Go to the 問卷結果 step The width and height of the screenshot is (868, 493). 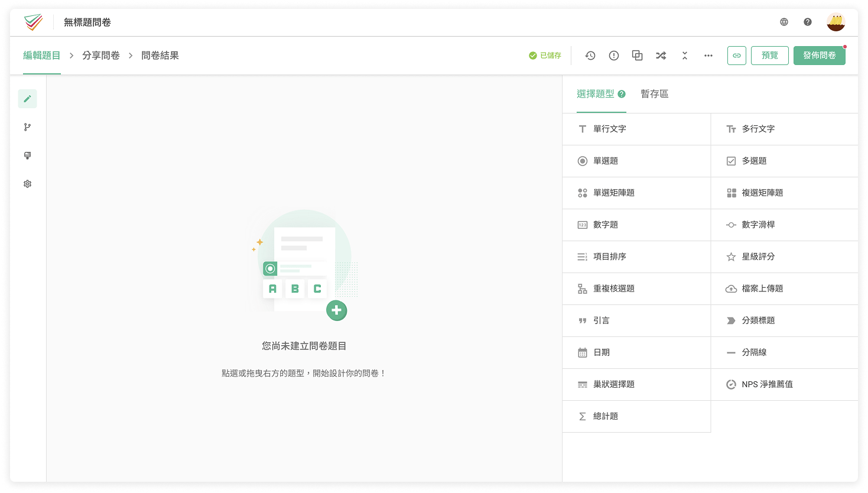160,56
